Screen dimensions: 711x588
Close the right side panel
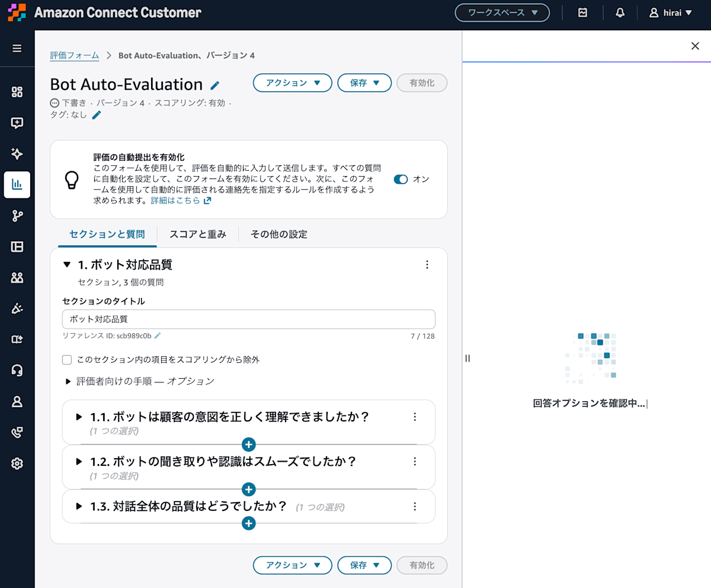(696, 46)
